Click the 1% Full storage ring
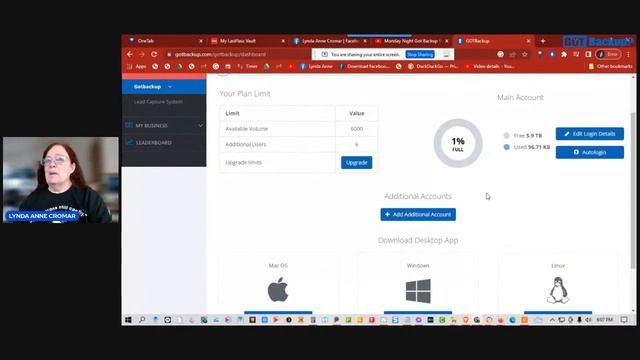Image resolution: width=640 pixels, height=360 pixels. pyautogui.click(x=458, y=143)
